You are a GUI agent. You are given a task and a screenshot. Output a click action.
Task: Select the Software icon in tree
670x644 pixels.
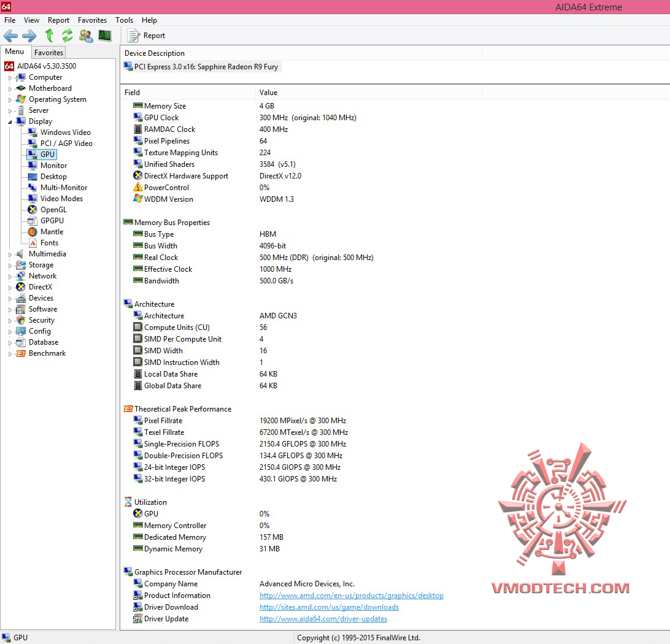(x=21, y=309)
